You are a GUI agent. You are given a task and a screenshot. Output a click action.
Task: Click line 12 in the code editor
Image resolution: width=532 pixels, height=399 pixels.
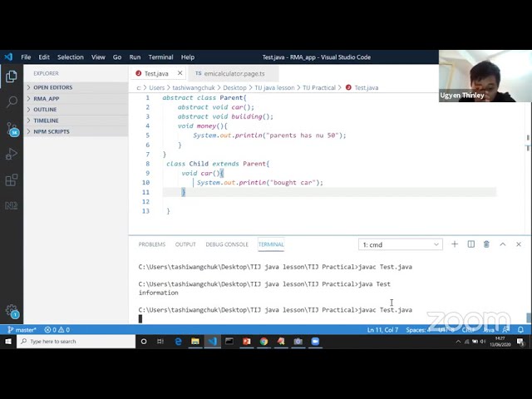click(329, 201)
